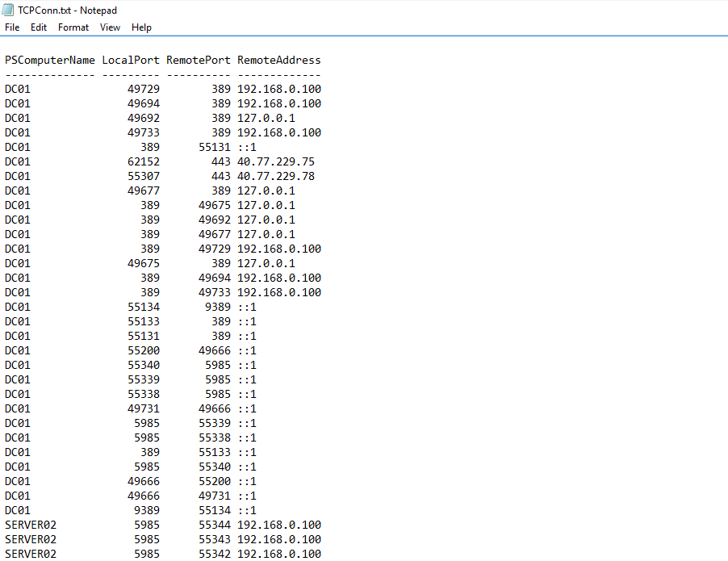Click the LocalPort column header text
Viewport: 728px width, 561px height.
tap(131, 60)
